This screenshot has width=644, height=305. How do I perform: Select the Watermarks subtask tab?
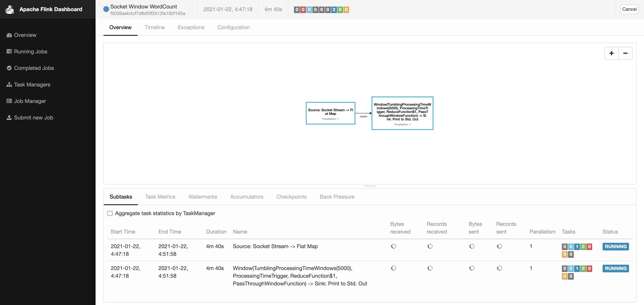pos(202,196)
